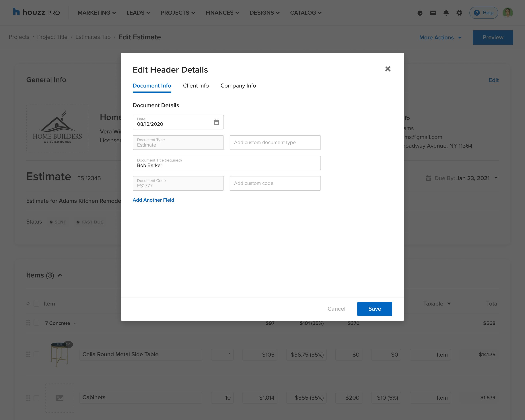Viewport: 525px width, 420px height.
Task: Open the settings gear icon
Action: tap(459, 13)
